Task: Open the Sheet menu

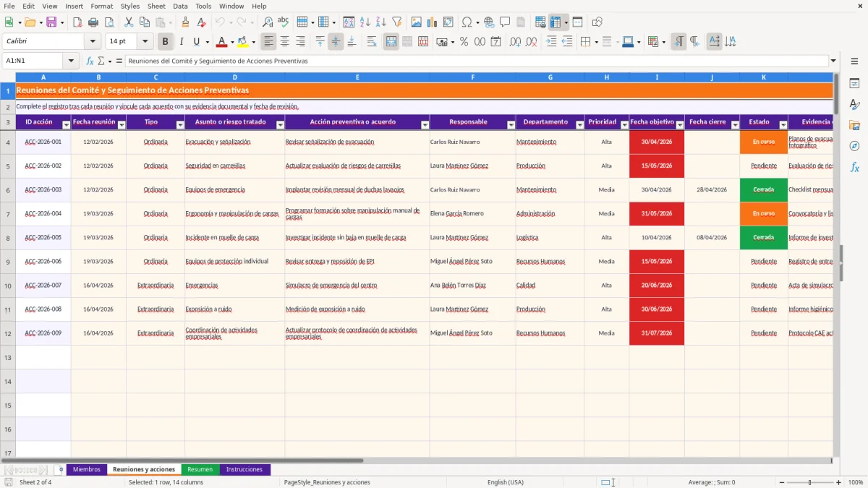Action: (156, 6)
